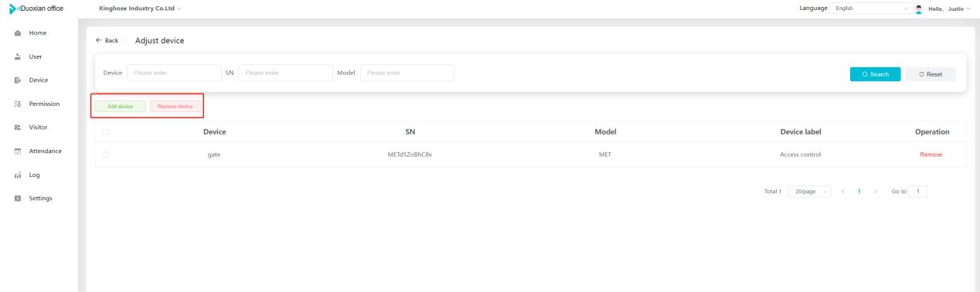Go Back to previous page

[107, 40]
